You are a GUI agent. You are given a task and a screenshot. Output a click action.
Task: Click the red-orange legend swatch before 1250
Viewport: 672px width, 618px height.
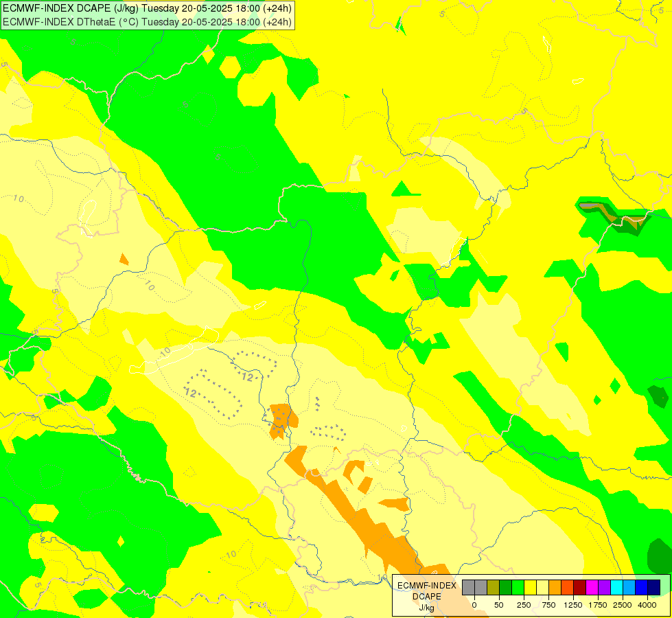point(568,588)
